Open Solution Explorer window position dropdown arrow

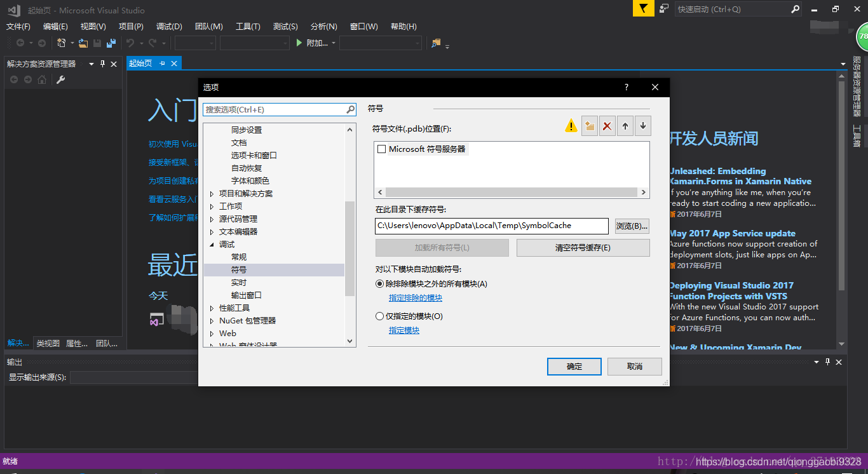click(91, 64)
